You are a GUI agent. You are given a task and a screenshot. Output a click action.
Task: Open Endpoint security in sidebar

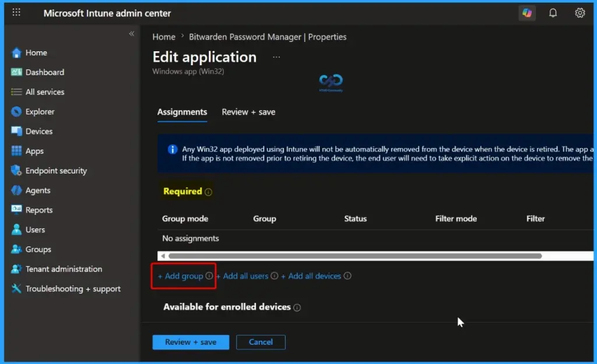[56, 171]
